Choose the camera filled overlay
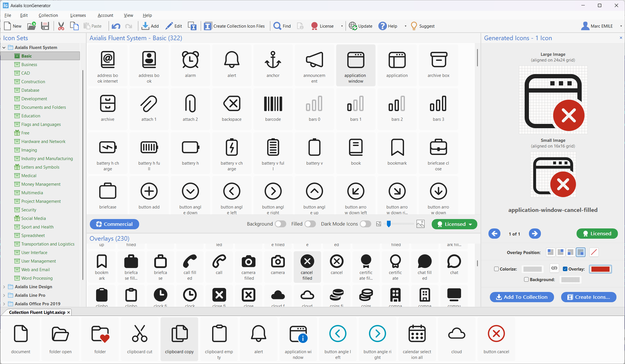625x364 pixels. point(249,267)
